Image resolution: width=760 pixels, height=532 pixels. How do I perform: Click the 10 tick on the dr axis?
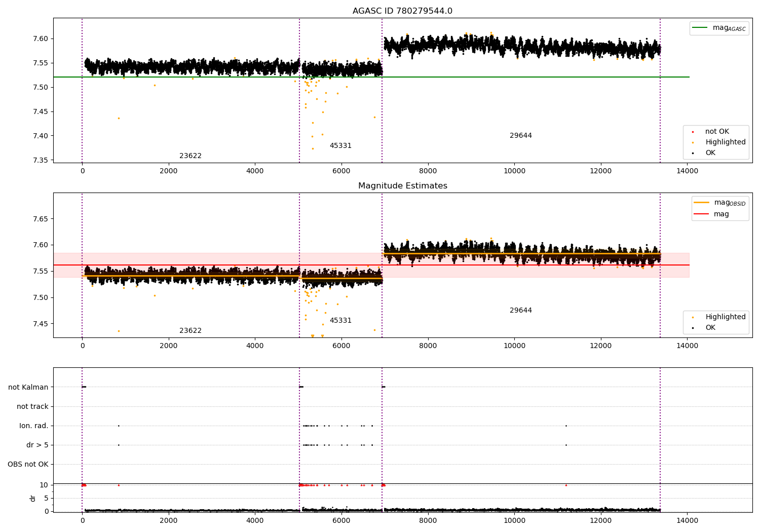coord(44,485)
